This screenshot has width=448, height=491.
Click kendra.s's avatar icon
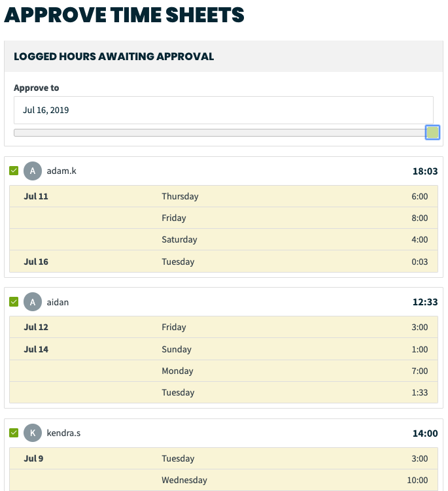click(x=33, y=433)
